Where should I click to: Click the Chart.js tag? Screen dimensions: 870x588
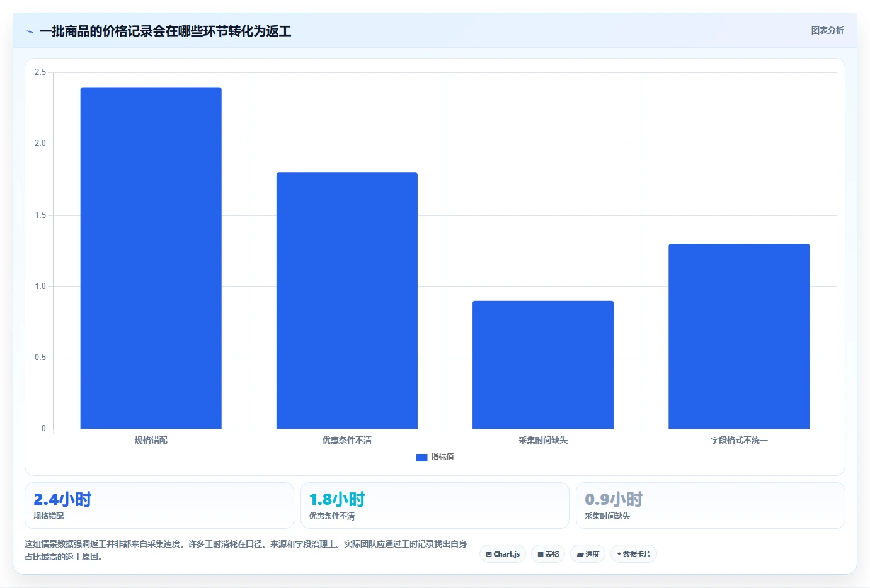pyautogui.click(x=503, y=554)
